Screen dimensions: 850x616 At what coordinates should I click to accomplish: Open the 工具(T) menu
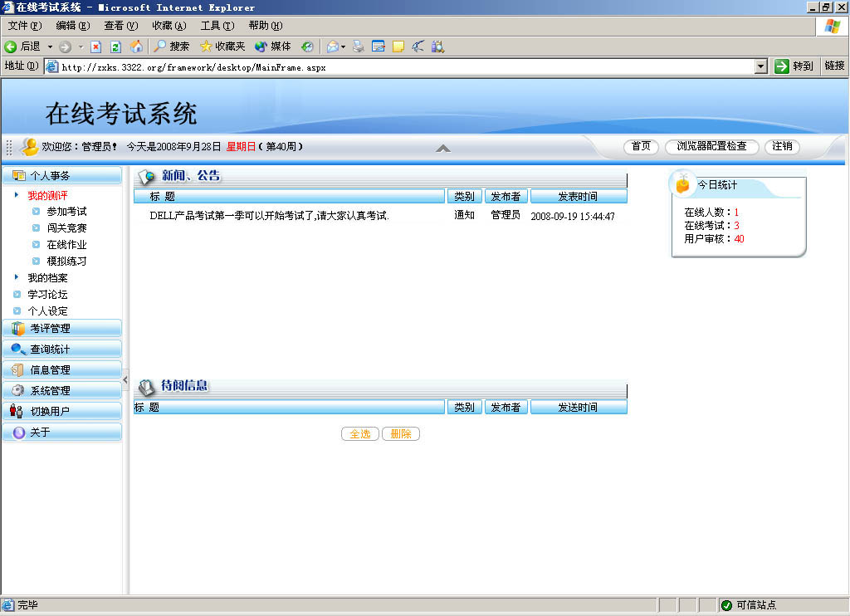tap(217, 26)
